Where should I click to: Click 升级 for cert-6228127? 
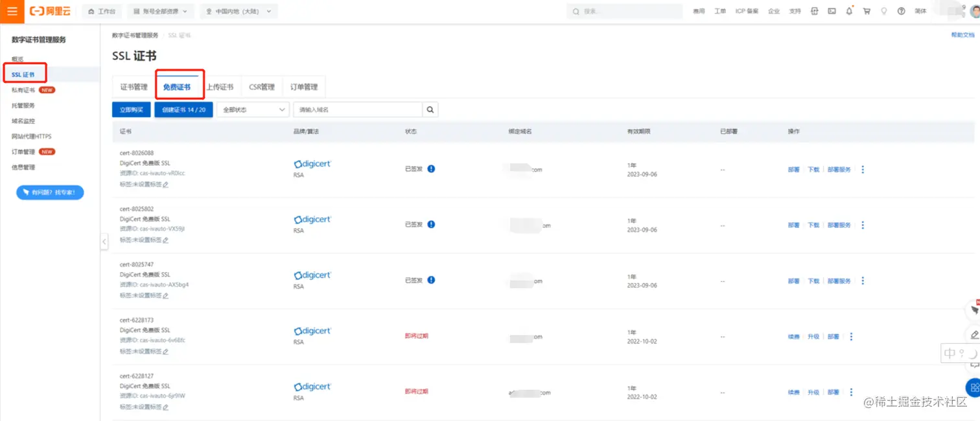[813, 393]
